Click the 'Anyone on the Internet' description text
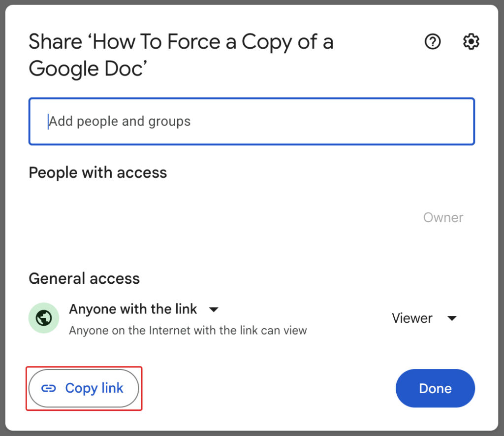Image resolution: width=504 pixels, height=436 pixels. click(x=188, y=331)
